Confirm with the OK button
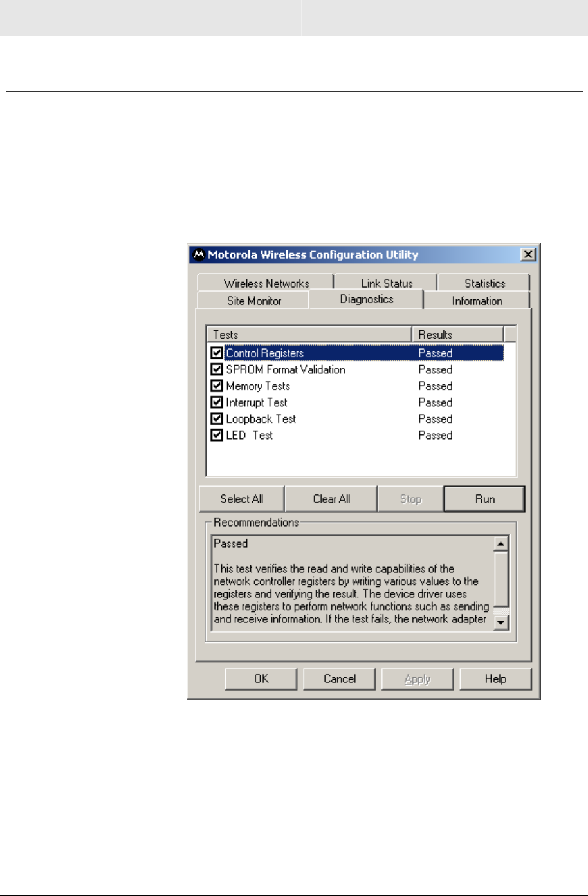Image resolution: width=588 pixels, height=896 pixels. [x=261, y=679]
